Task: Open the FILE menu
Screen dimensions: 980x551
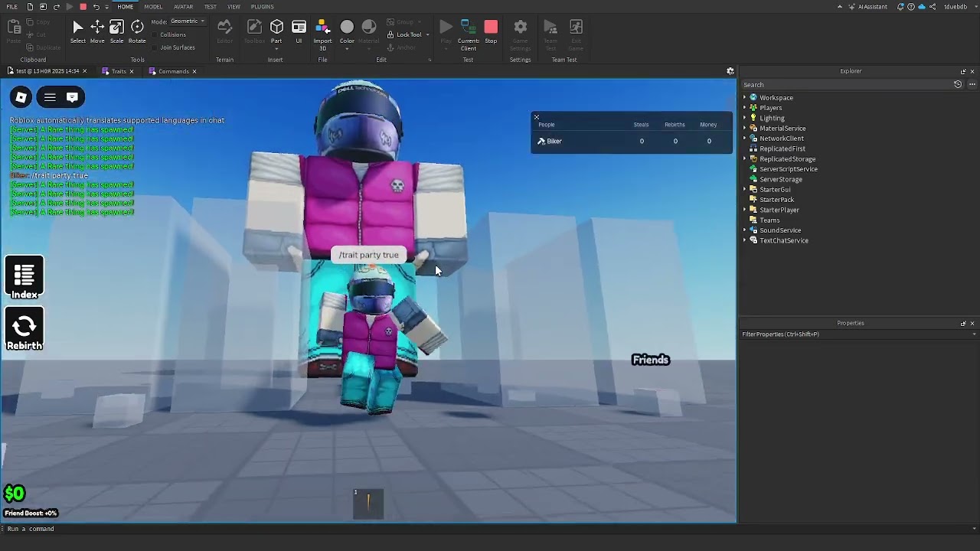Action: pyautogui.click(x=12, y=6)
